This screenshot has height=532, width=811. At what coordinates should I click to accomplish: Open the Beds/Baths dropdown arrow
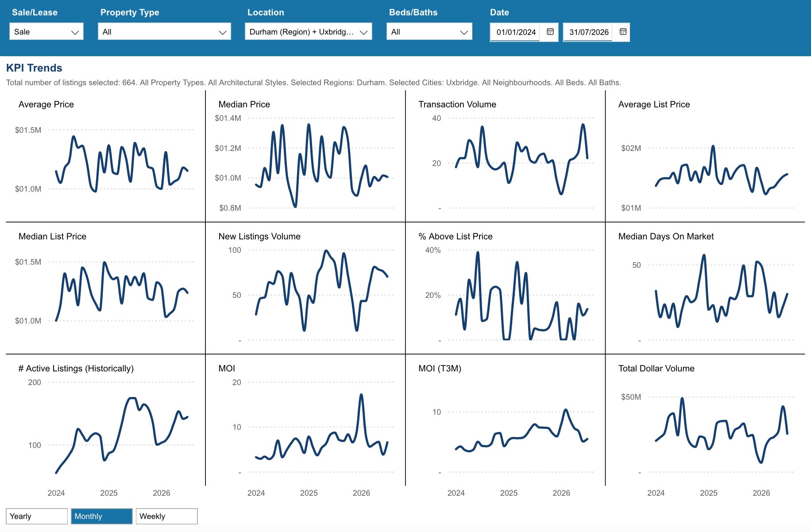coord(464,32)
